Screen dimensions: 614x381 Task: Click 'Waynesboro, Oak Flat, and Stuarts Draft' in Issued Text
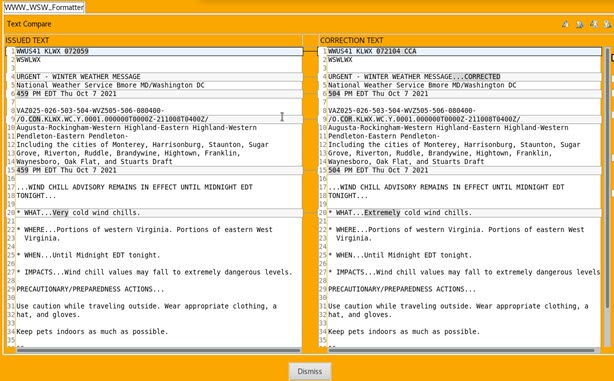(94, 161)
